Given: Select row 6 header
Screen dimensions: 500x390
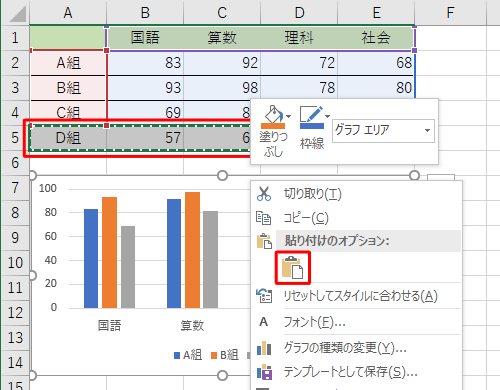Looking at the screenshot, I should pyautogui.click(x=15, y=163).
